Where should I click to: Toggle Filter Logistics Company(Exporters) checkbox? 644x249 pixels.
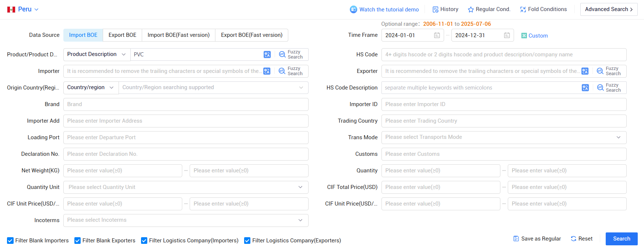coord(247,241)
